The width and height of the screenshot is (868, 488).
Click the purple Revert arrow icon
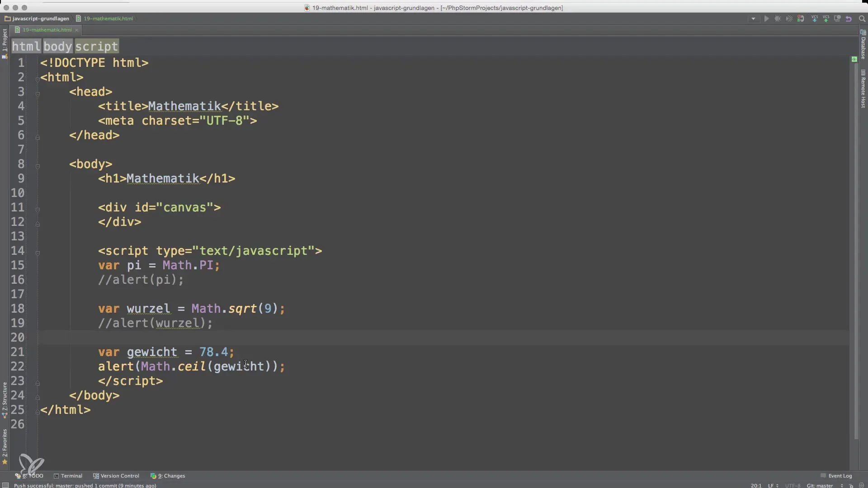point(849,19)
